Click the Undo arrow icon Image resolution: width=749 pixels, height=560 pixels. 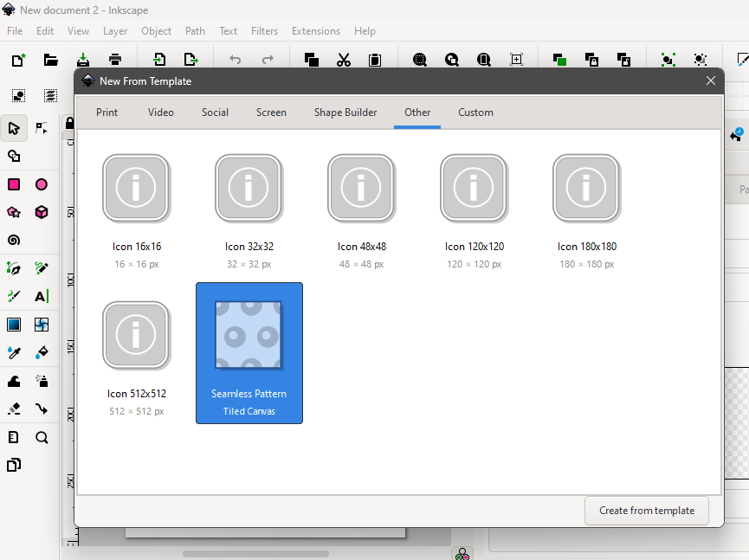point(235,60)
